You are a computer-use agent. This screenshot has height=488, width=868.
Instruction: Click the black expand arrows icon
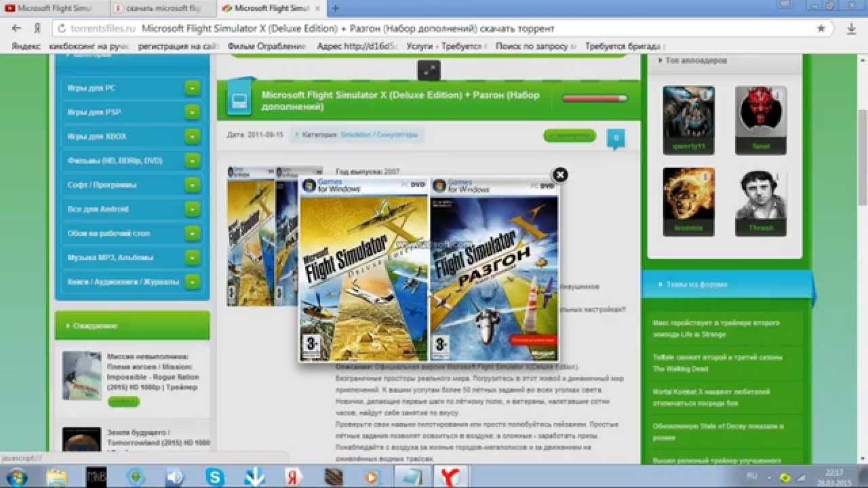(x=429, y=70)
